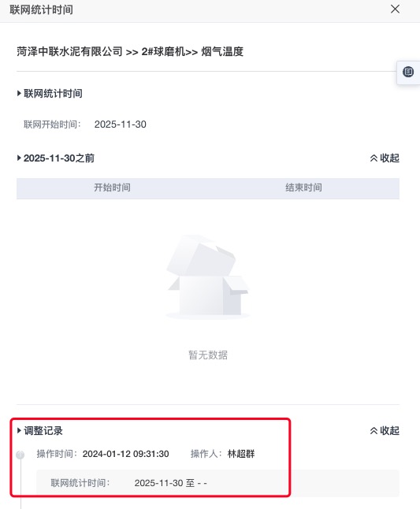The height and width of the screenshot is (509, 420).
Task: Collapse the 调整记录 section via 收起
Action: (385, 431)
